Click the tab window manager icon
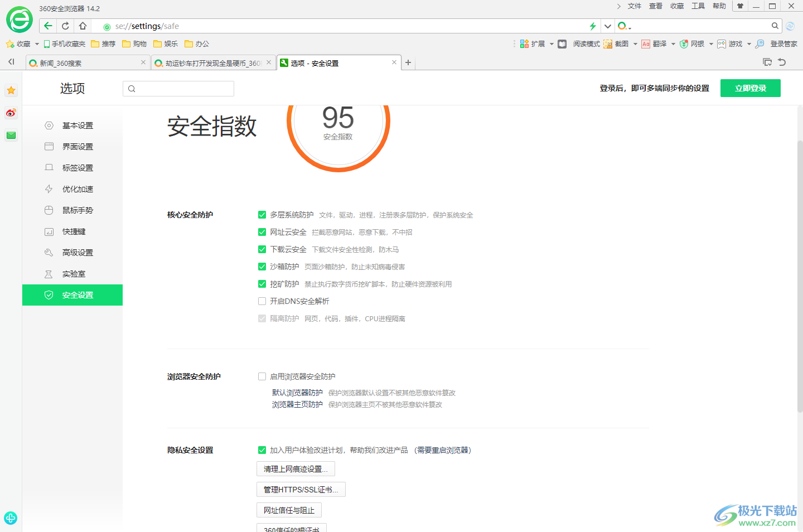This screenshot has height=532, width=803. (x=767, y=62)
